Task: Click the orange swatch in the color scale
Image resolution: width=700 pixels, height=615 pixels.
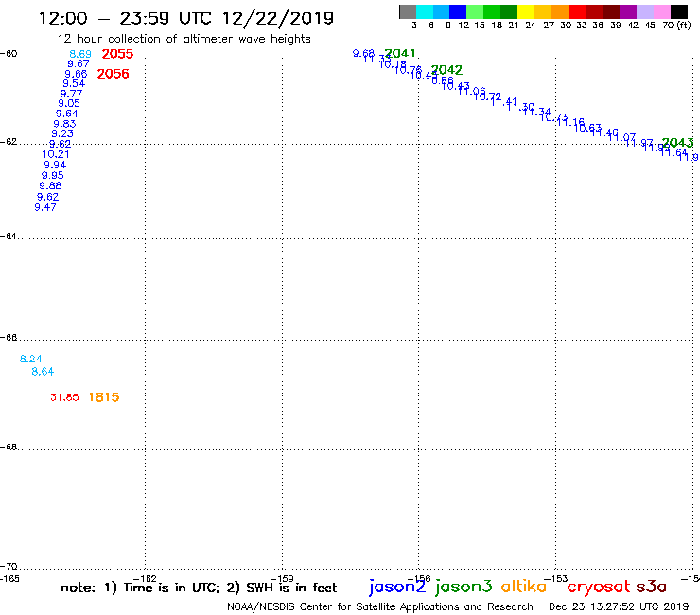Action: tap(560, 11)
